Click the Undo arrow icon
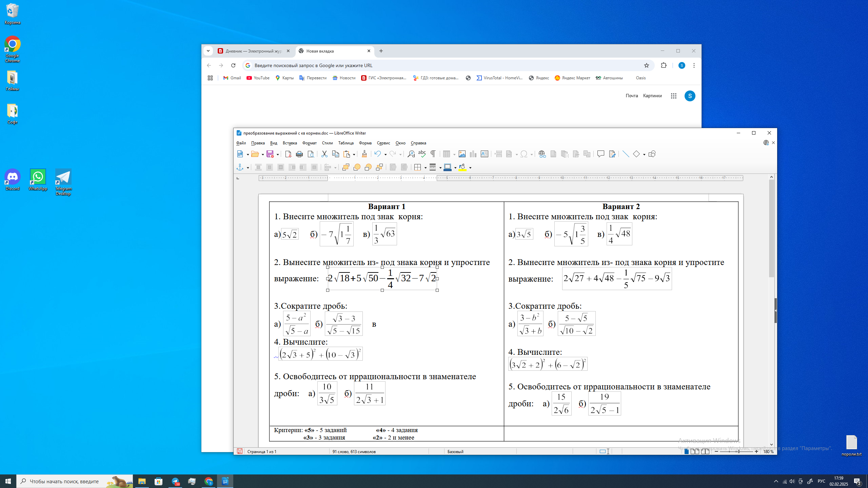The height and width of the screenshot is (488, 868). pyautogui.click(x=377, y=154)
